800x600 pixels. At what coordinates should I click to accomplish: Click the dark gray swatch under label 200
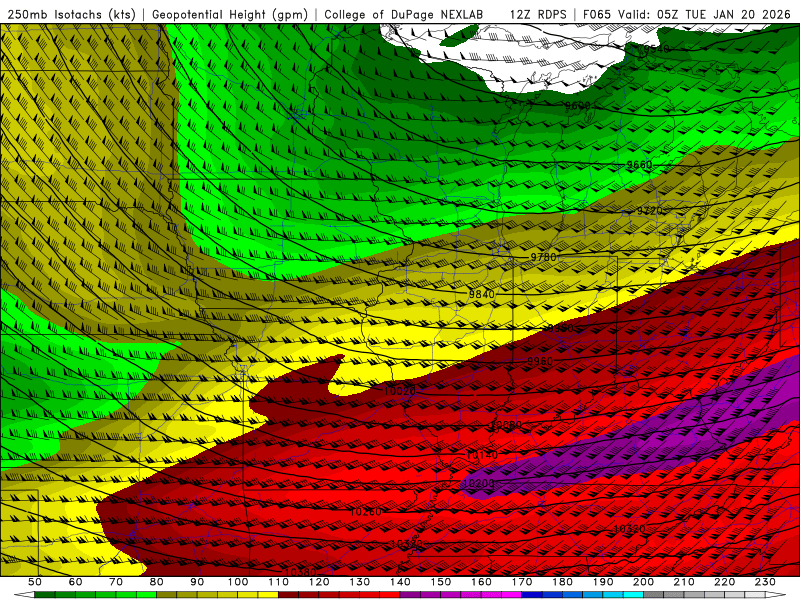pos(654,595)
